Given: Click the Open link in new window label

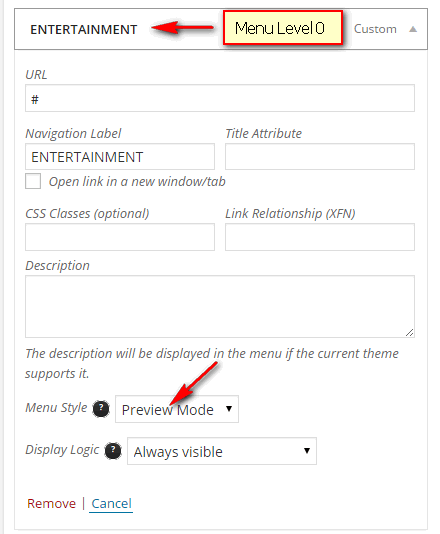Looking at the screenshot, I should (x=137, y=182).
